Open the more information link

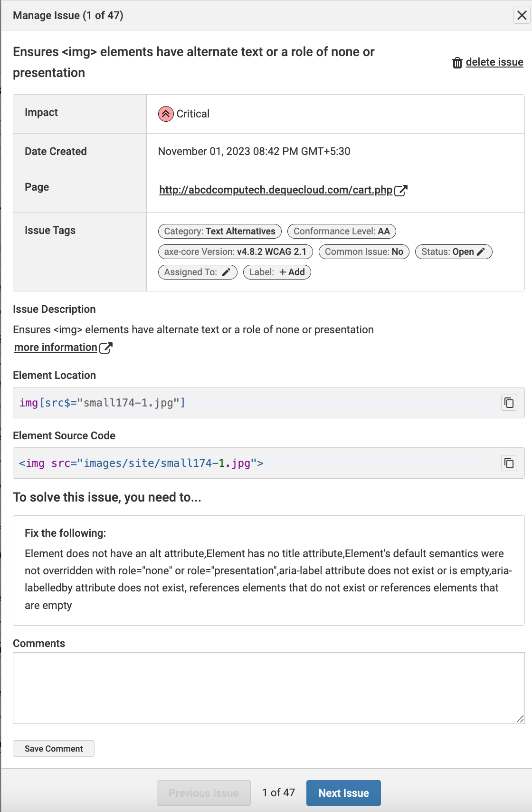coord(56,348)
